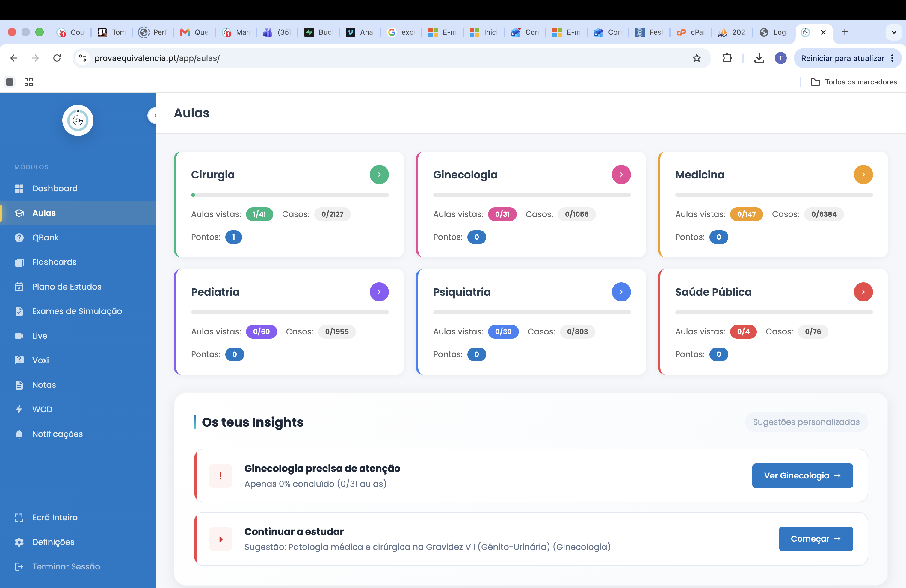
Task: Open the tab search dropdown arrow
Action: pos(894,32)
